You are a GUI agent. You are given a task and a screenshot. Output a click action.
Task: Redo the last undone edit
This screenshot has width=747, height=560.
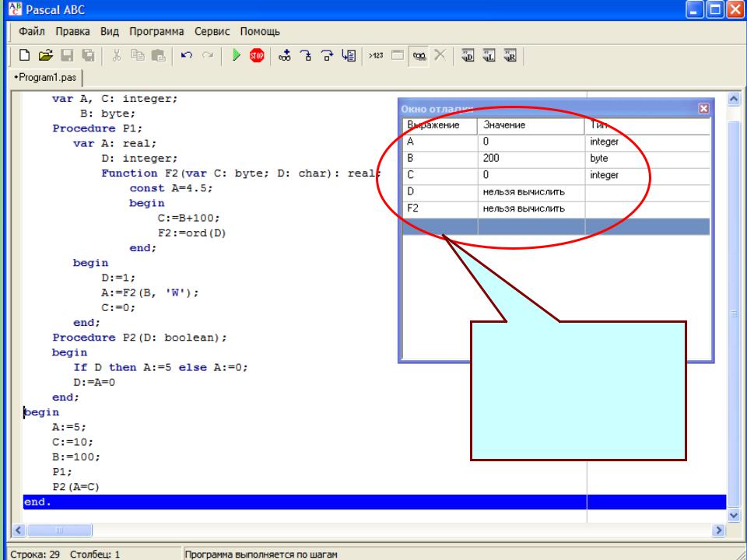pyautogui.click(x=208, y=56)
